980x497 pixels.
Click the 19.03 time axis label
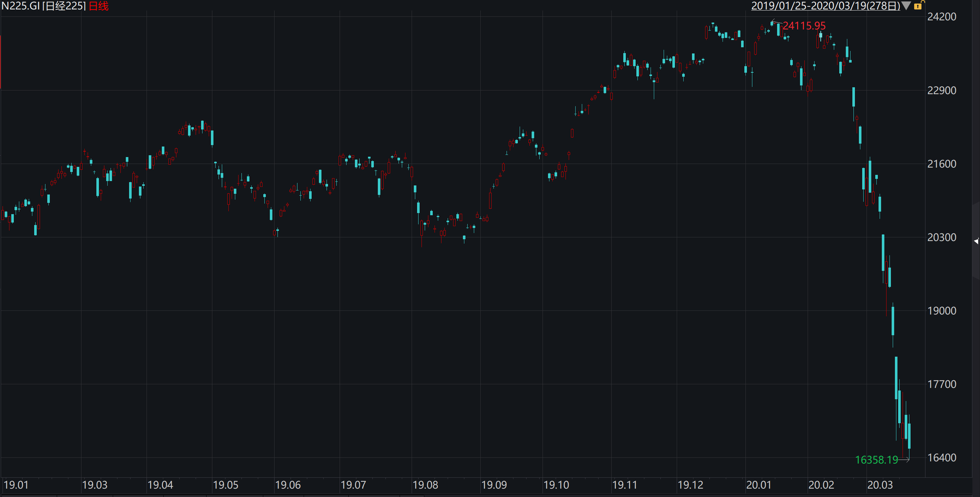(95, 485)
